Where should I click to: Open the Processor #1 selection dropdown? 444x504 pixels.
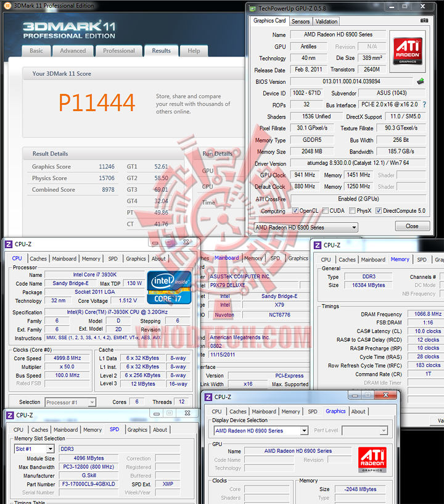tap(70, 402)
